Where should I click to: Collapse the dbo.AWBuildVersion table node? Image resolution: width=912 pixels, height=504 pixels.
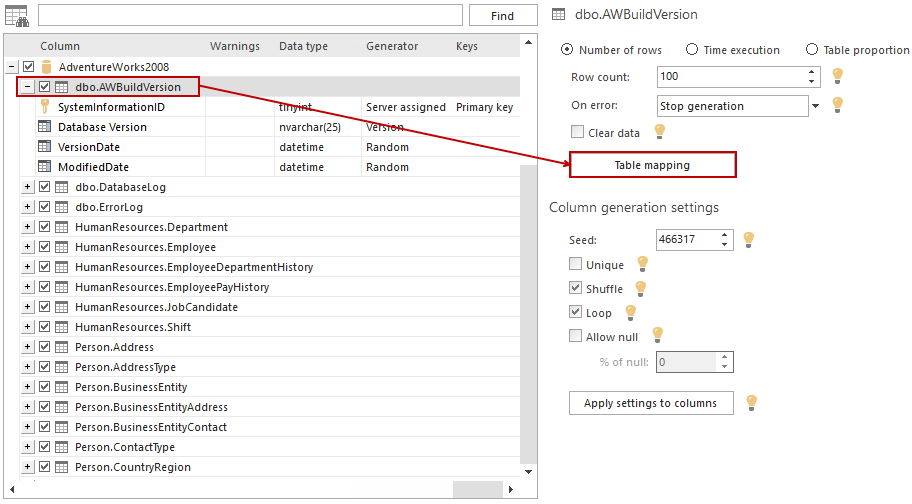coord(27,87)
